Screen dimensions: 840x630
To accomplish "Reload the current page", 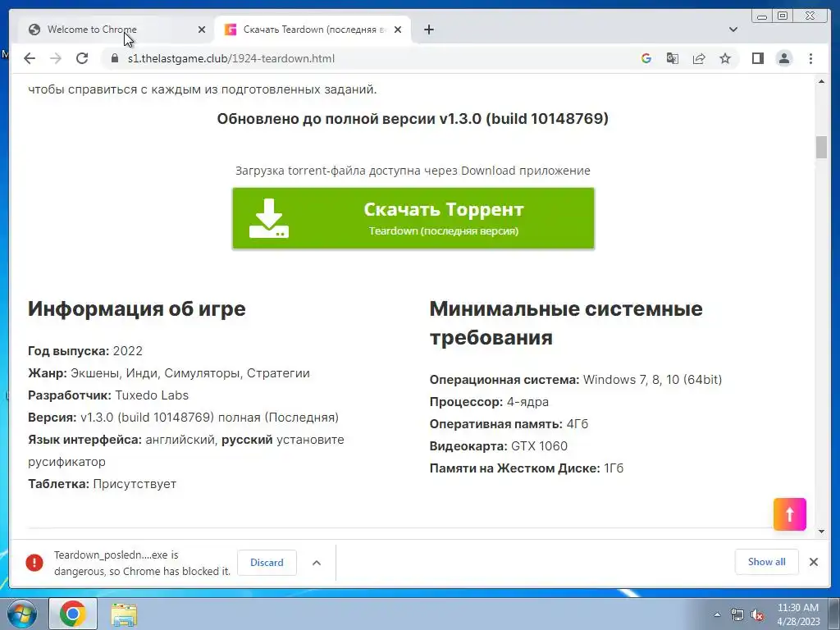I will [82, 58].
